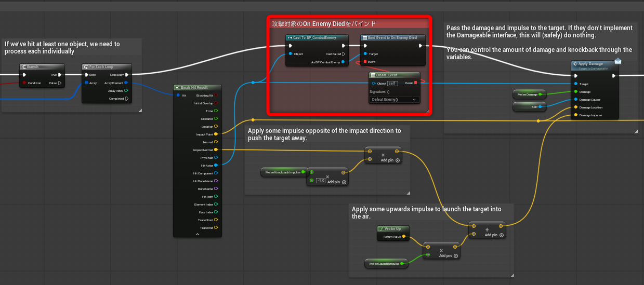Click the Array input pin on For Each Loop

tap(87, 83)
